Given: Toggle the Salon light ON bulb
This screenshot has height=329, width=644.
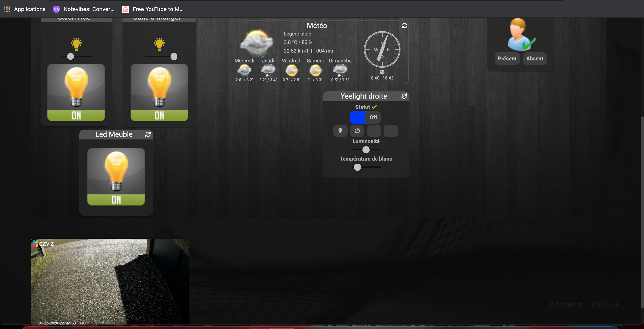Looking at the screenshot, I should [x=76, y=93].
